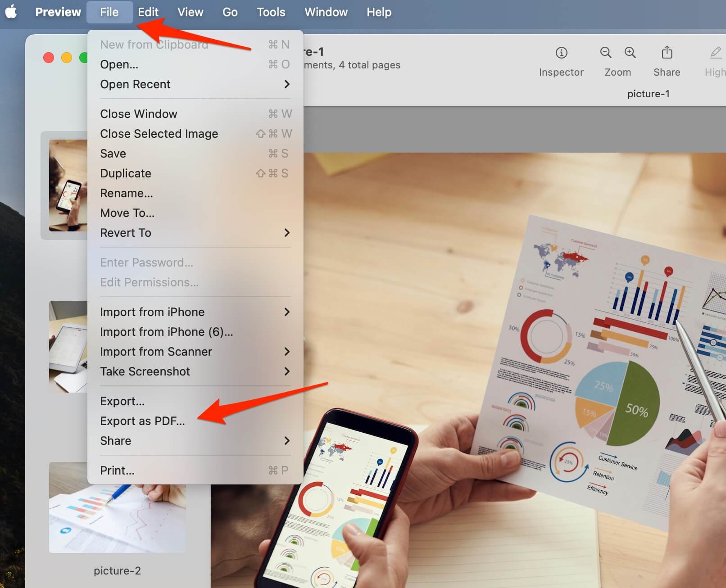Choose Print… from the File menu
726x588 pixels.
[x=117, y=470]
